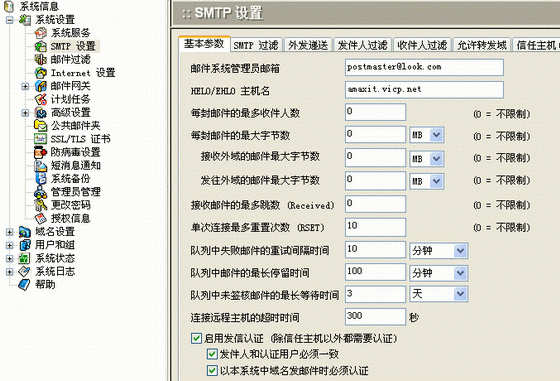Open the MB unit dropdown for 每封邮件的最大字节数
The height and width of the screenshot is (381, 560).
(427, 135)
